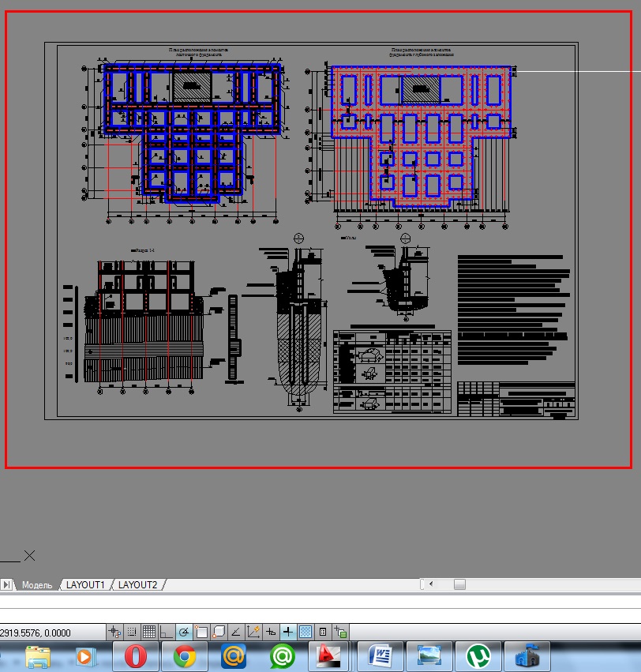Click the horizontal scrollbar left arrow
Screen dimensions: 641x672
coord(431,584)
